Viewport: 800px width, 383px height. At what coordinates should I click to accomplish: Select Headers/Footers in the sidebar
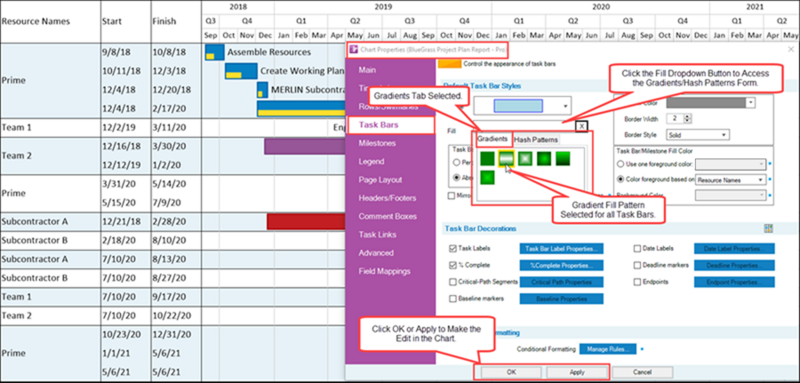(x=387, y=198)
